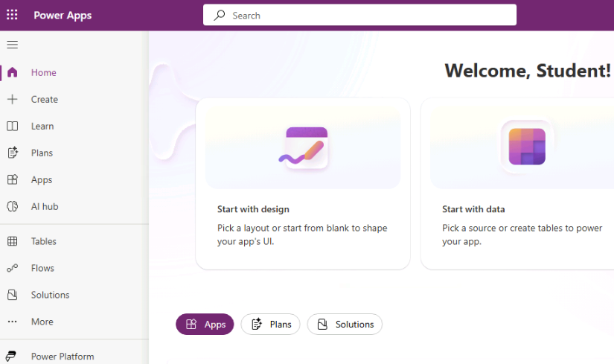614x364 pixels.
Task: Select the Apps filter pill
Action: coord(205,324)
